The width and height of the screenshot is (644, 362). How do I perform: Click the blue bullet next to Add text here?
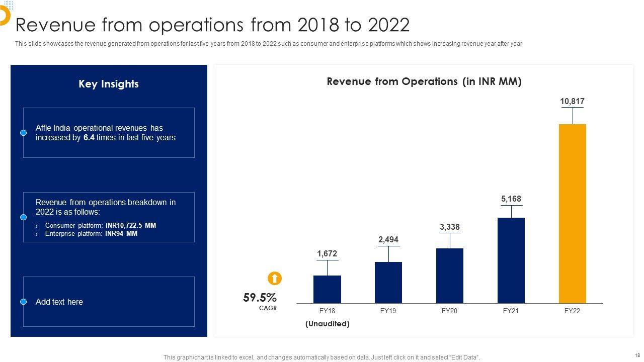pos(23,302)
